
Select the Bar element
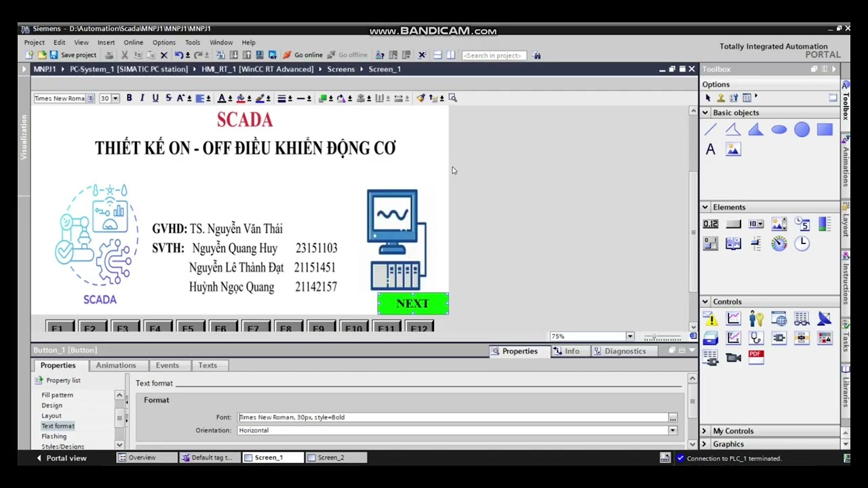825,224
